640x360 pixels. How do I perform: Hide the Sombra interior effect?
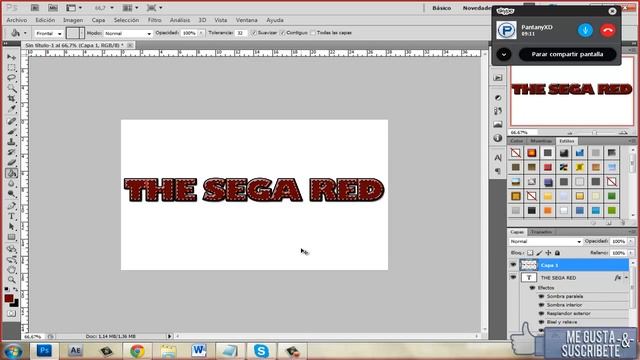pos(541,305)
